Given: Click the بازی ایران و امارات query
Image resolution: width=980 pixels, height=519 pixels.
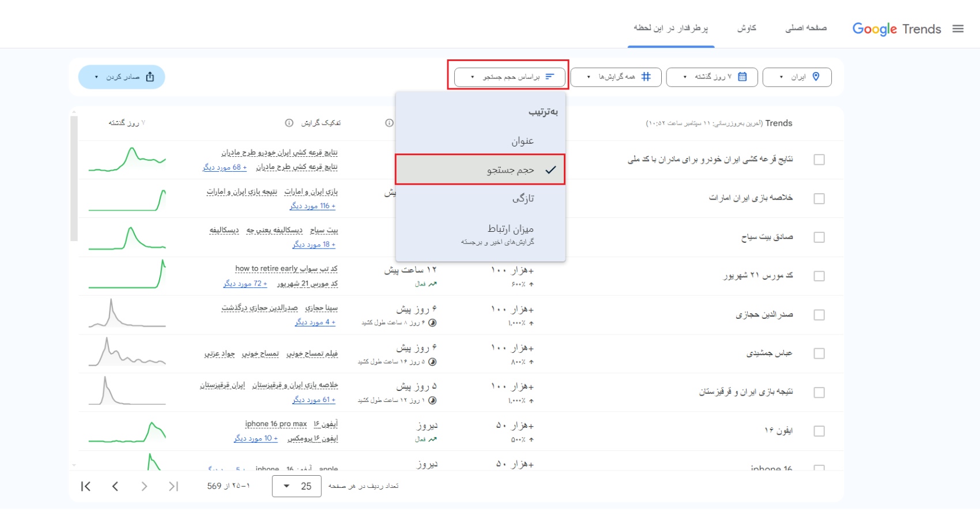Looking at the screenshot, I should (311, 191).
